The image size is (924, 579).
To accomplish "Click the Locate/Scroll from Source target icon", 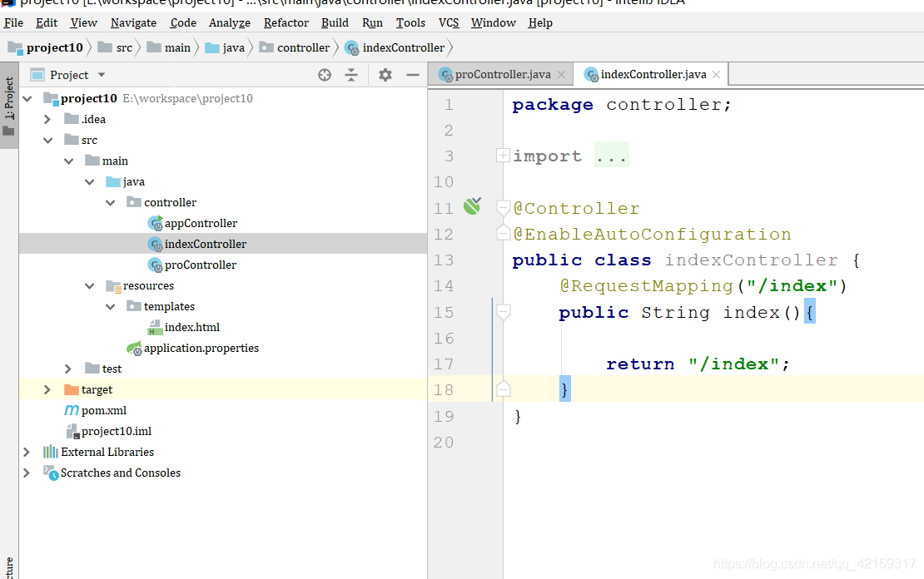I will click(x=325, y=75).
